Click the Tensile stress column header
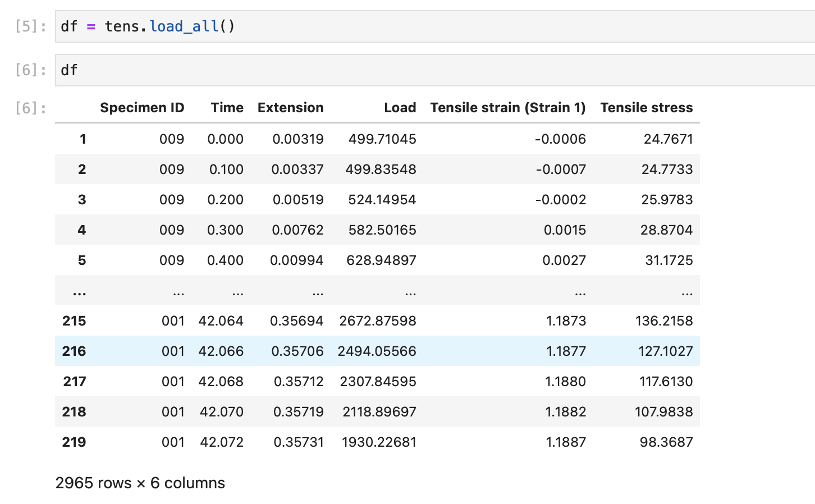The width and height of the screenshot is (815, 504). (647, 108)
